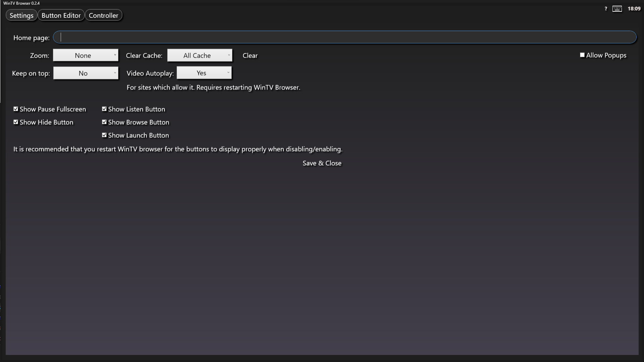Image resolution: width=644 pixels, height=362 pixels.
Task: Open Keep on top dropdown
Action: coord(85,73)
